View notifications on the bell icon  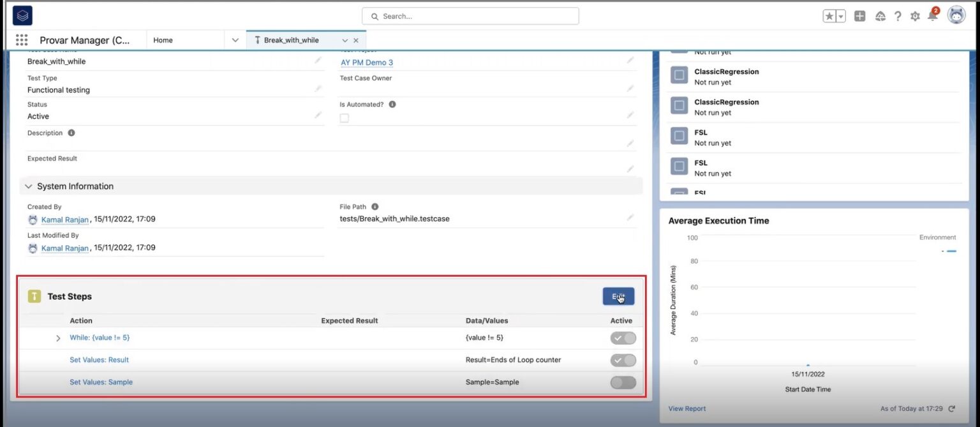point(932,16)
